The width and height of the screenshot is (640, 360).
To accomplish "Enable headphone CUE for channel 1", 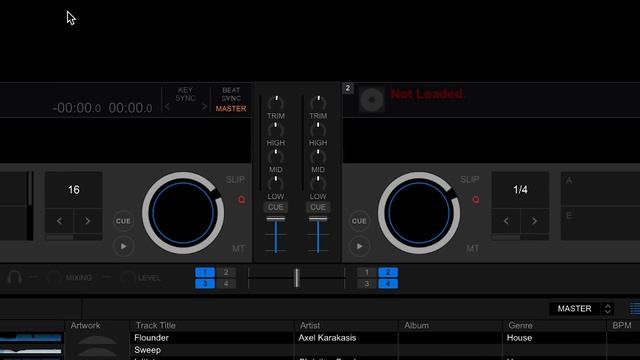I will [x=276, y=207].
